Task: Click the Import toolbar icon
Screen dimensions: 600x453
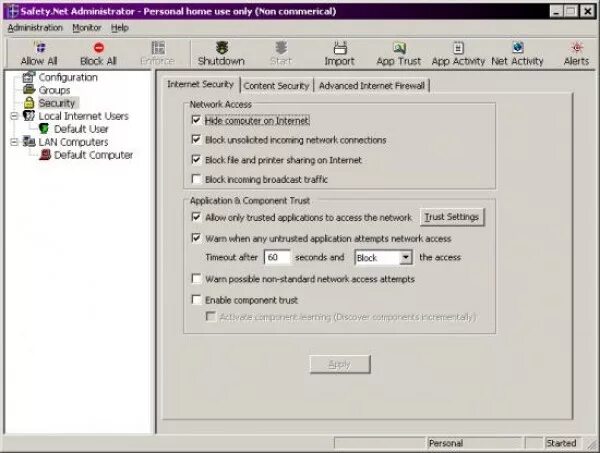Action: [340, 48]
